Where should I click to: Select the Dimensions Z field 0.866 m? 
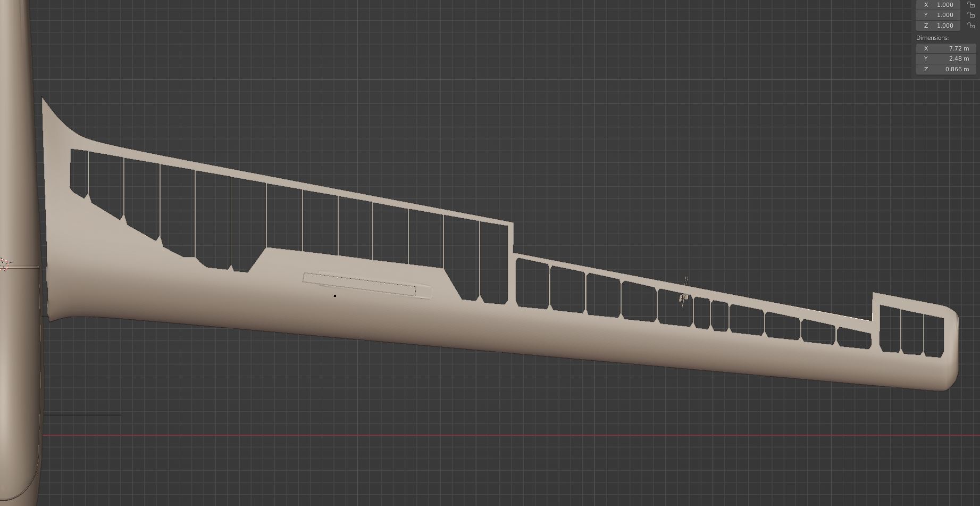click(x=945, y=69)
